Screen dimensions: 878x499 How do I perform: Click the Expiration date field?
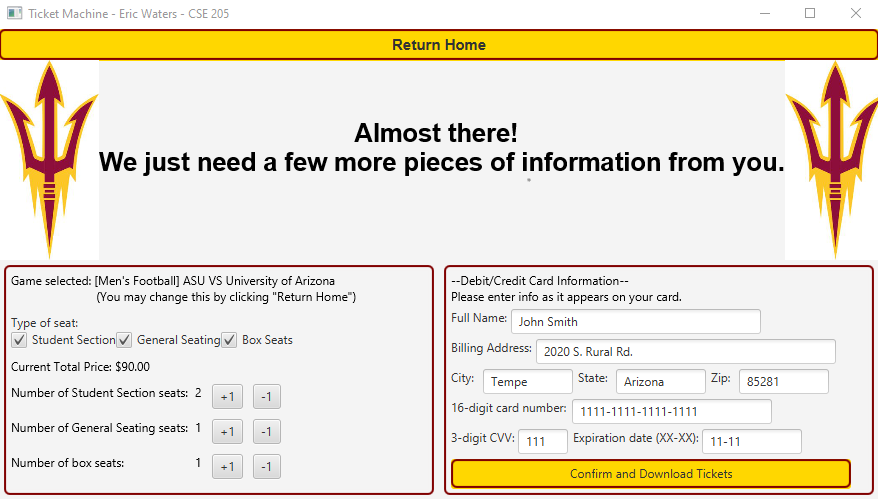(752, 441)
